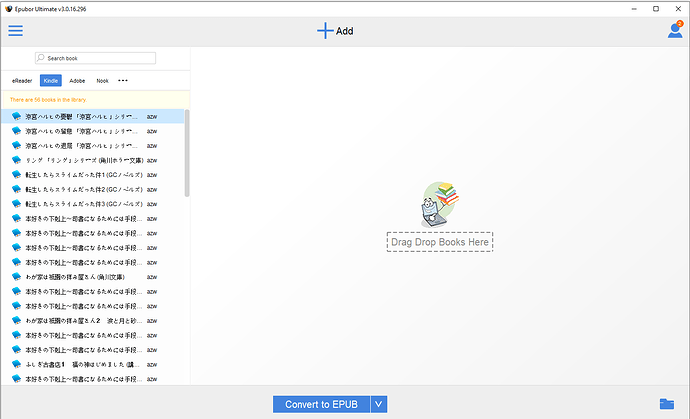
Task: Click the azw label of ふしぎ古書店1 row
Action: click(x=152, y=364)
